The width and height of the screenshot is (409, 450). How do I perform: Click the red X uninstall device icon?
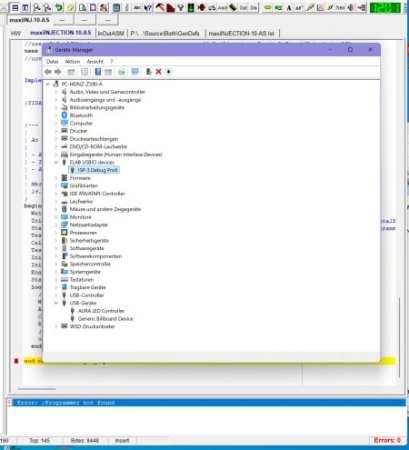(x=159, y=72)
